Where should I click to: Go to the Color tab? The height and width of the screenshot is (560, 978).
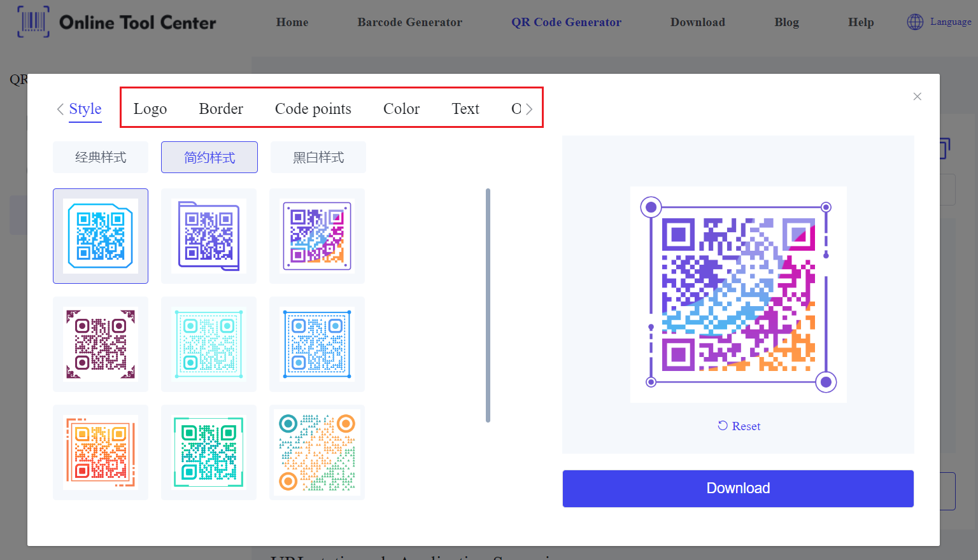401,109
